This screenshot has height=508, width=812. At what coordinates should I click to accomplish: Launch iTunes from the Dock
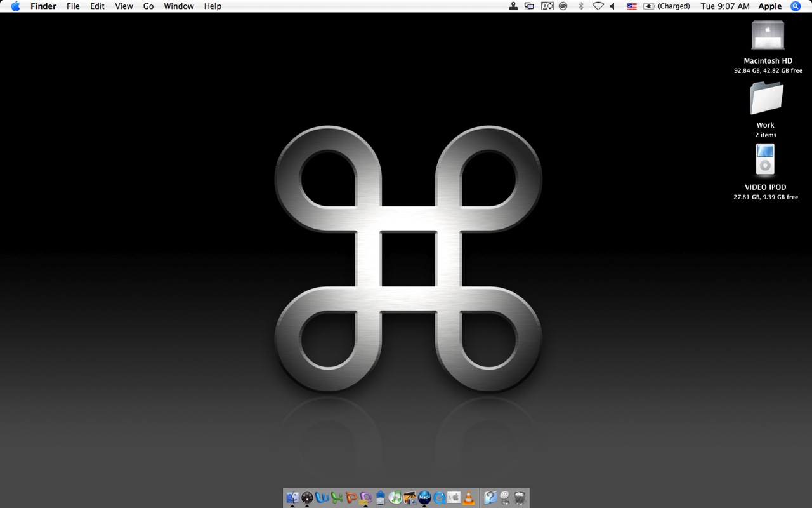(395, 498)
